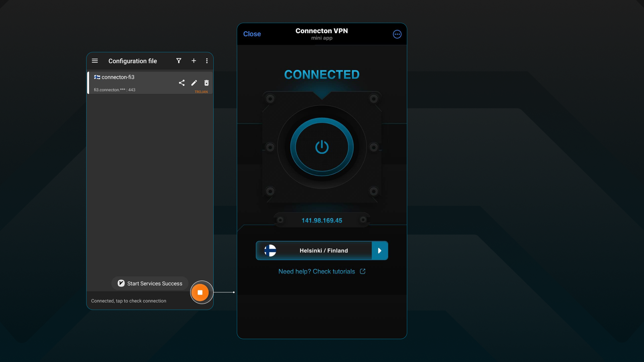Edit the connecton-fi3 configuration
The image size is (644, 362).
point(194,83)
